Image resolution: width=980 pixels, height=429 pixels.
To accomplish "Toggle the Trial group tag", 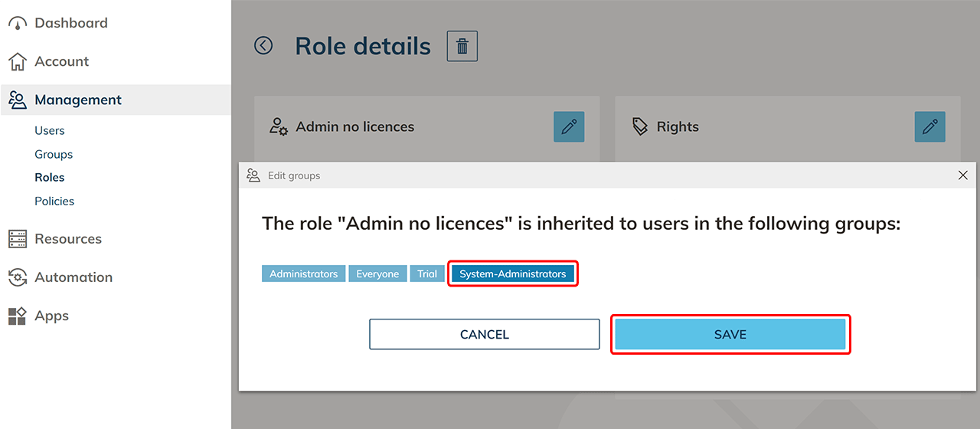I will [x=427, y=274].
